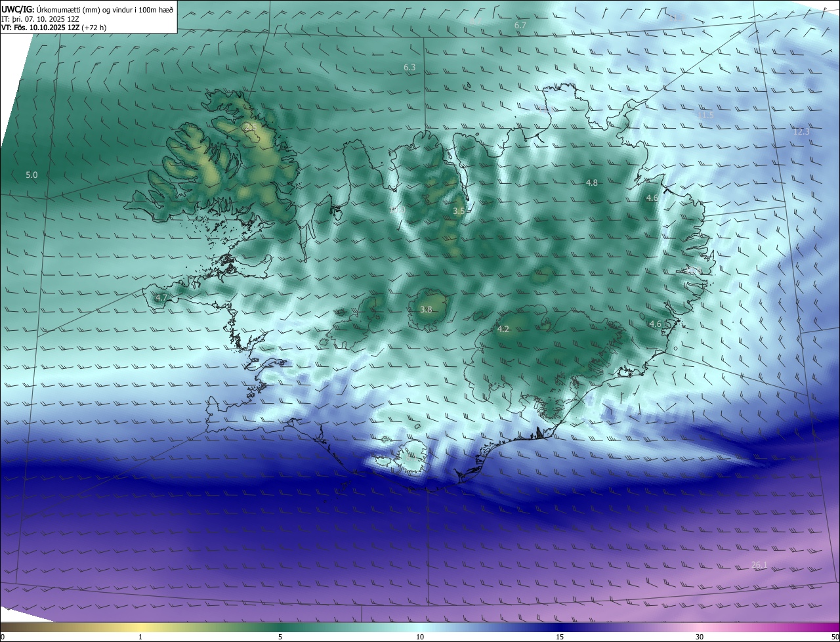
Task: Click the map value label "3.5"
Action: tap(459, 211)
